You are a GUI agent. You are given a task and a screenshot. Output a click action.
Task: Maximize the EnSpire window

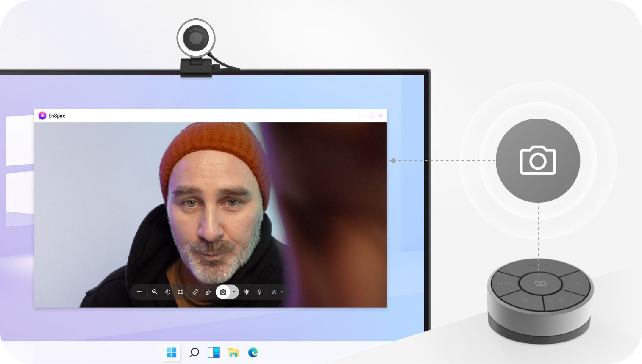click(x=372, y=116)
